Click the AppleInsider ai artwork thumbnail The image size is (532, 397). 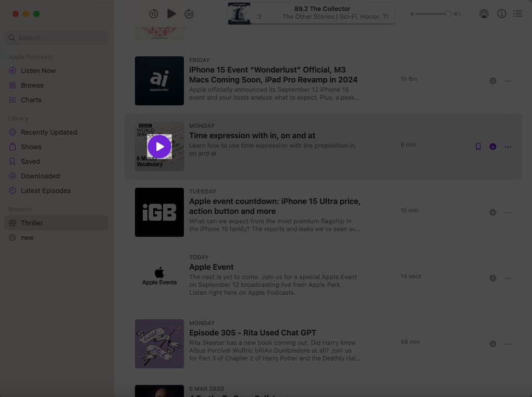pyautogui.click(x=159, y=81)
